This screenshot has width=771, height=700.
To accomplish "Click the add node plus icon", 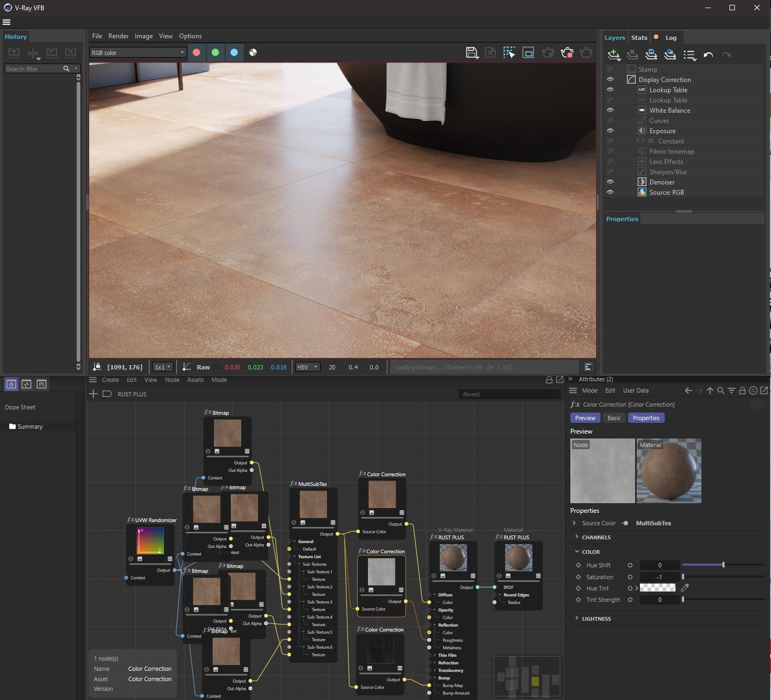I will 93,394.
